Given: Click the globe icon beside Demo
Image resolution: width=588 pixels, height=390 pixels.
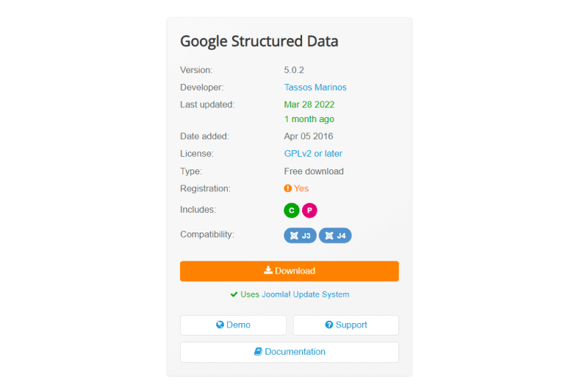Looking at the screenshot, I should (x=220, y=325).
